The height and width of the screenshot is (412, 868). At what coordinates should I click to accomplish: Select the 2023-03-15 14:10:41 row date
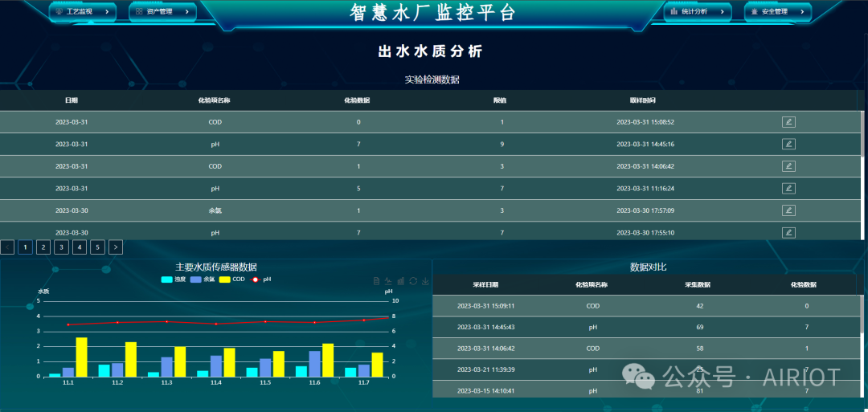(486, 391)
